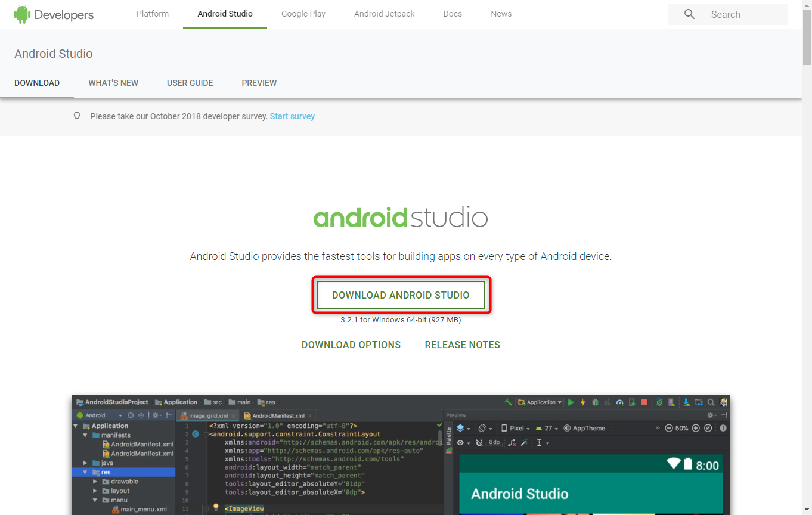Click the android studio wordmark logo
Image resolution: width=812 pixels, height=515 pixels.
tap(401, 217)
